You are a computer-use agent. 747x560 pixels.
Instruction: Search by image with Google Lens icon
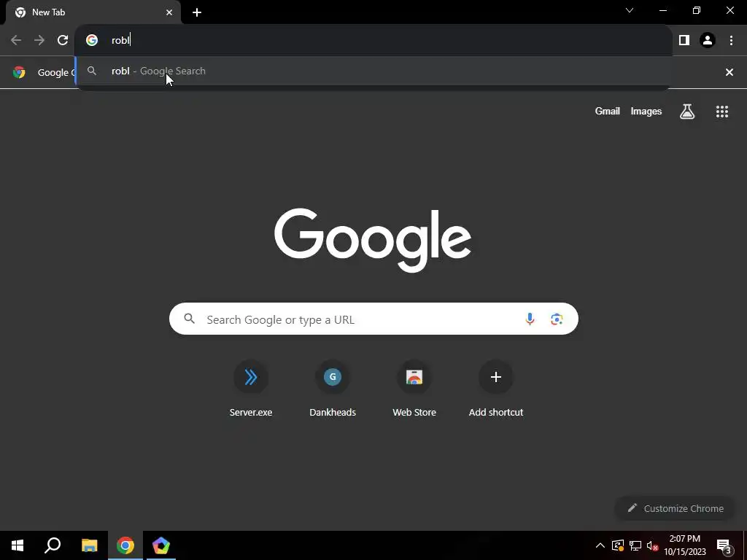pos(557,319)
